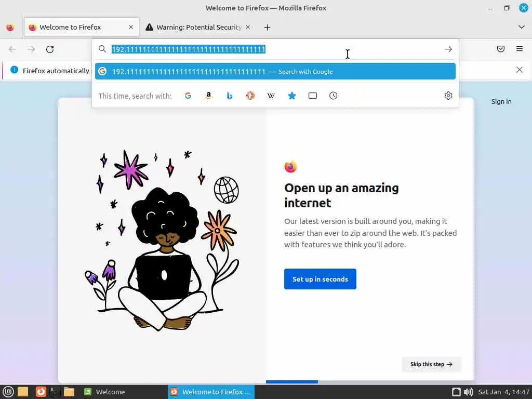Click the Set up in seconds button
Screen dimensions: 532x399
click(320, 279)
